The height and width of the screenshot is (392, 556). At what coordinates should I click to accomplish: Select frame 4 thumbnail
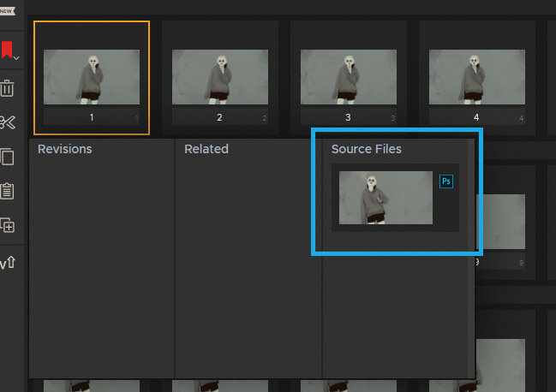point(477,77)
